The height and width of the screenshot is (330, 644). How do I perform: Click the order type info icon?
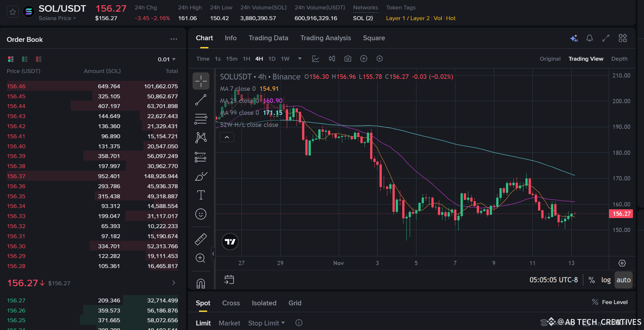[x=299, y=323]
